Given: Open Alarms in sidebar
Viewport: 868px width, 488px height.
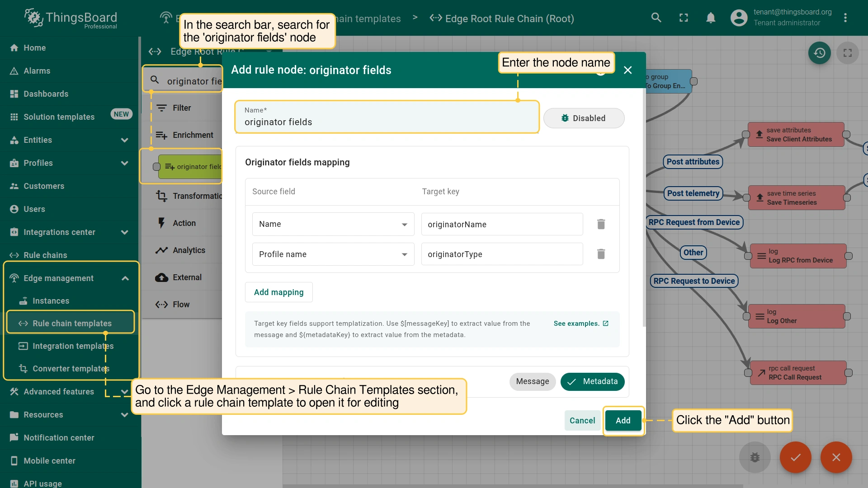Looking at the screenshot, I should click(x=70, y=71).
